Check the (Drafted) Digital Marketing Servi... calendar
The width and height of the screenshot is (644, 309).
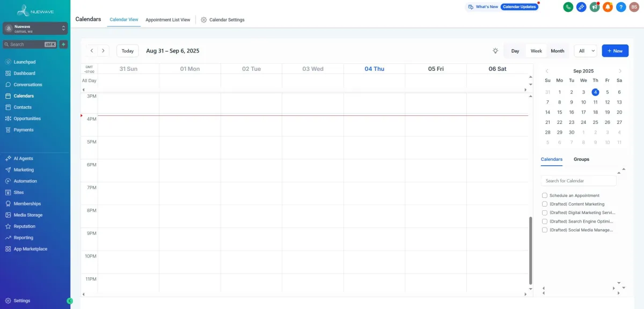545,213
